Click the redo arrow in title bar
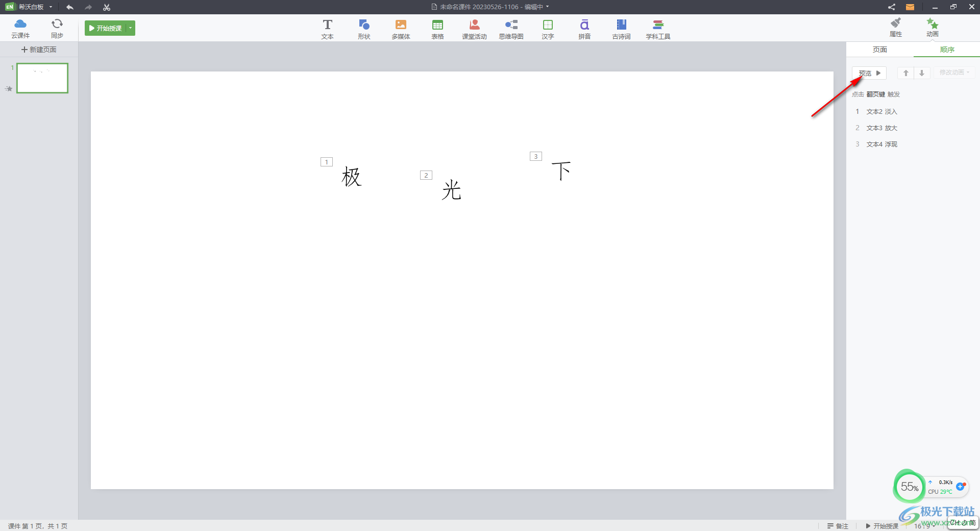The image size is (980, 531). click(x=88, y=7)
